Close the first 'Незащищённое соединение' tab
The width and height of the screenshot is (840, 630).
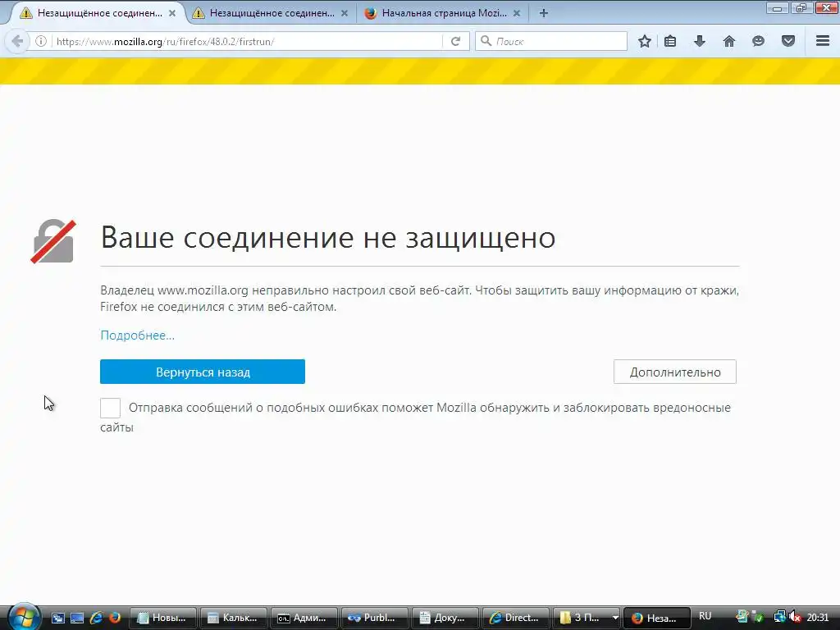[172, 13]
